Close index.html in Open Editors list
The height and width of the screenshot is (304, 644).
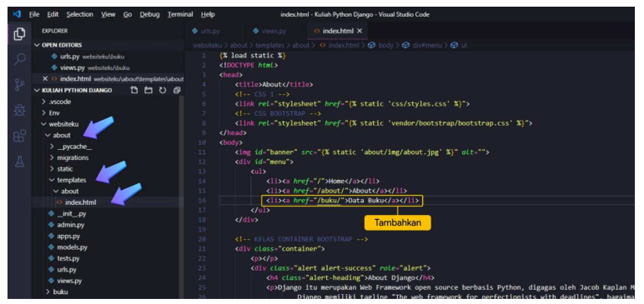45,79
